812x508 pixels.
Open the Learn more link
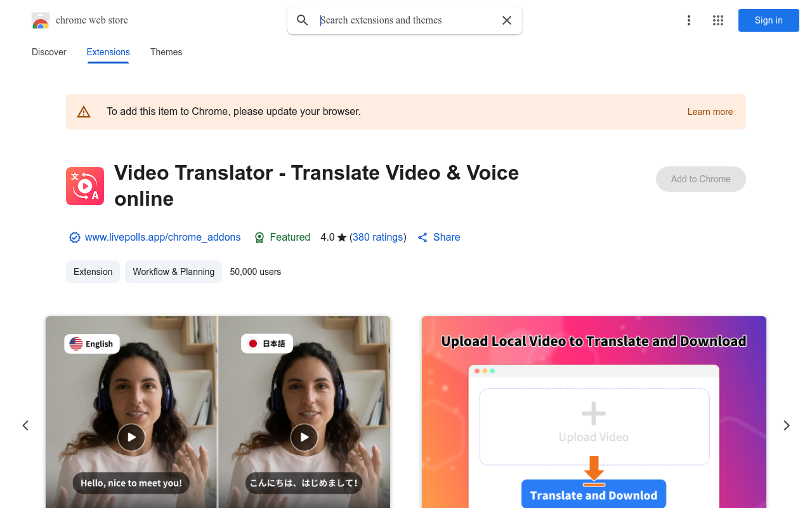[710, 112]
